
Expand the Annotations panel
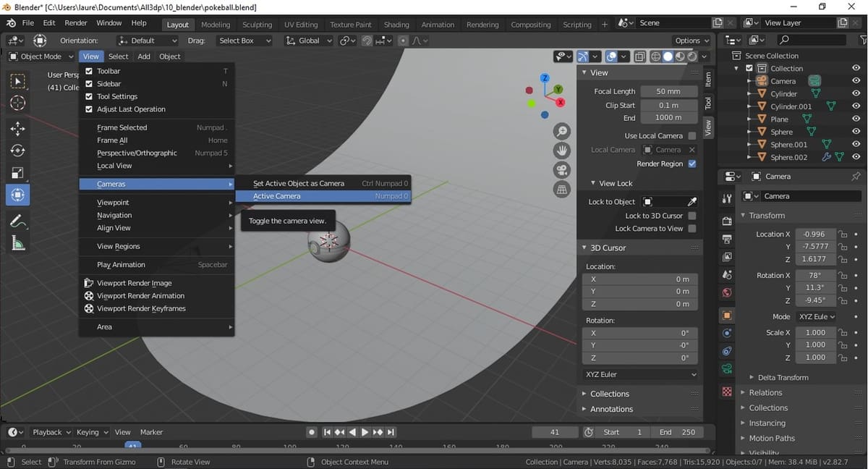(x=611, y=409)
